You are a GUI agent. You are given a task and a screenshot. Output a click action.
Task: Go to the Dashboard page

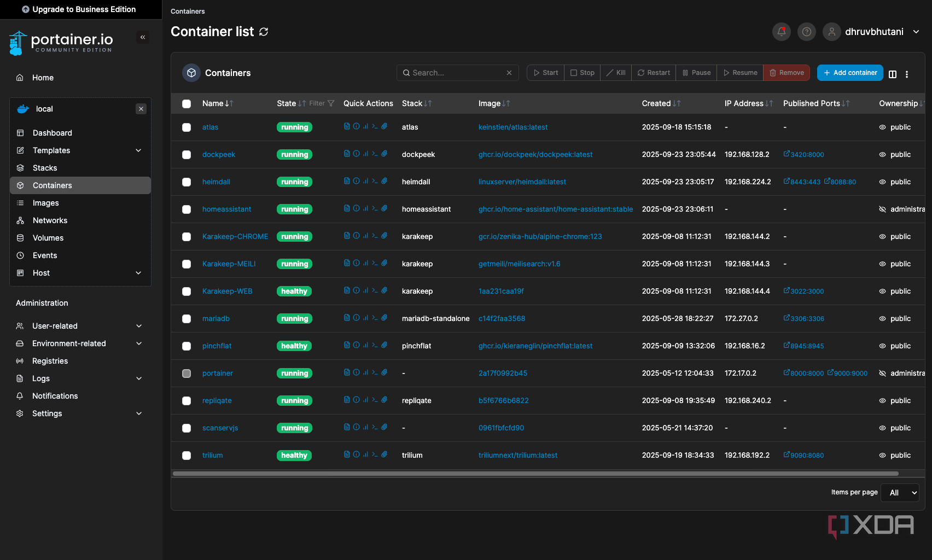(x=80, y=133)
